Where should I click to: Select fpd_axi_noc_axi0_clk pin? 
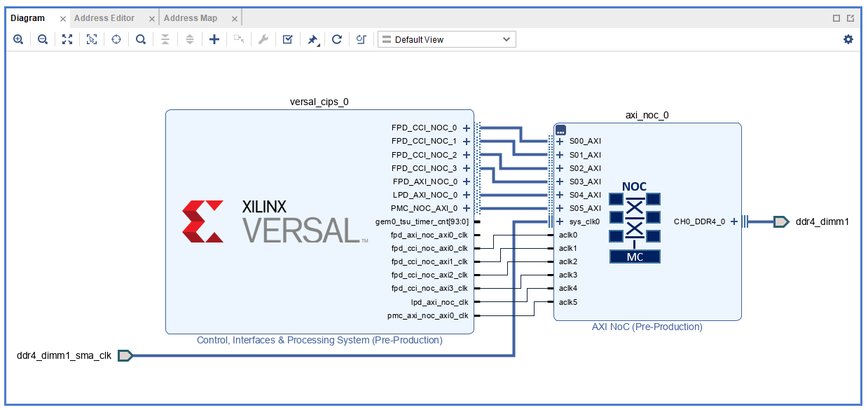(429, 235)
